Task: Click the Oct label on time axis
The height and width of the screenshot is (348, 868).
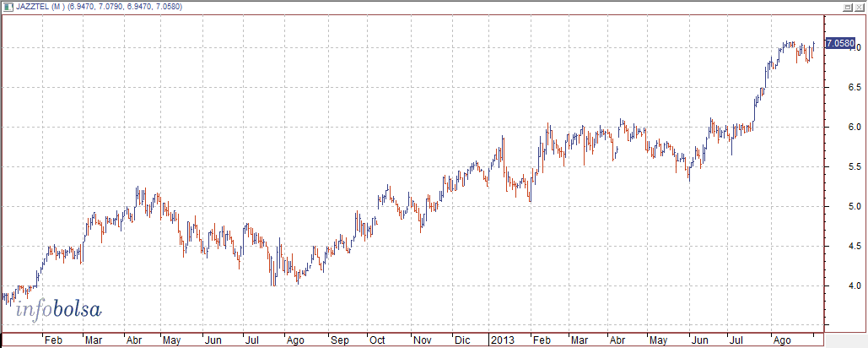Action: click(x=377, y=340)
